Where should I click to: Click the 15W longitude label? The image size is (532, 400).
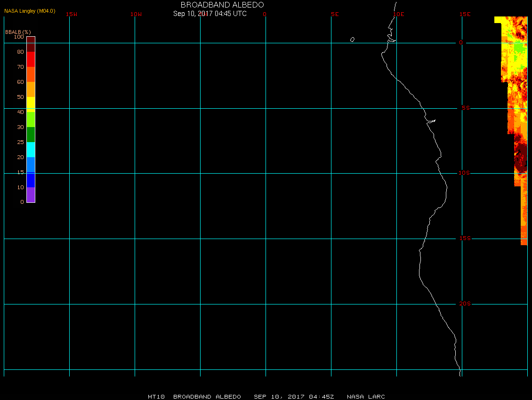pos(72,14)
